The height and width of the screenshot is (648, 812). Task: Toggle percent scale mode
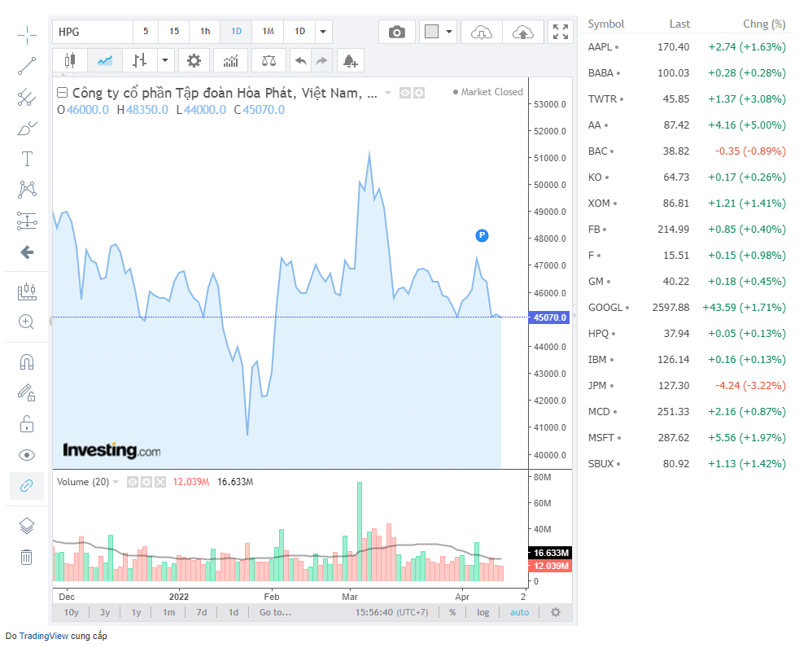click(x=452, y=612)
